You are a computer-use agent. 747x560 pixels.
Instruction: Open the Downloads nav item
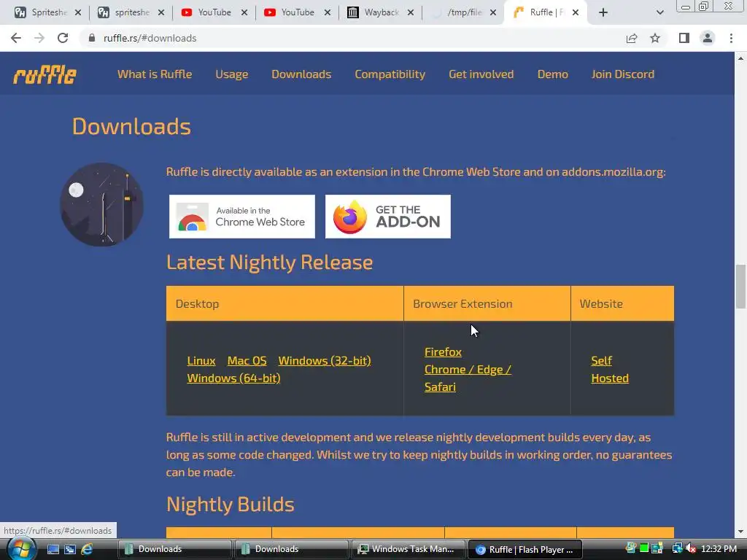[301, 74]
